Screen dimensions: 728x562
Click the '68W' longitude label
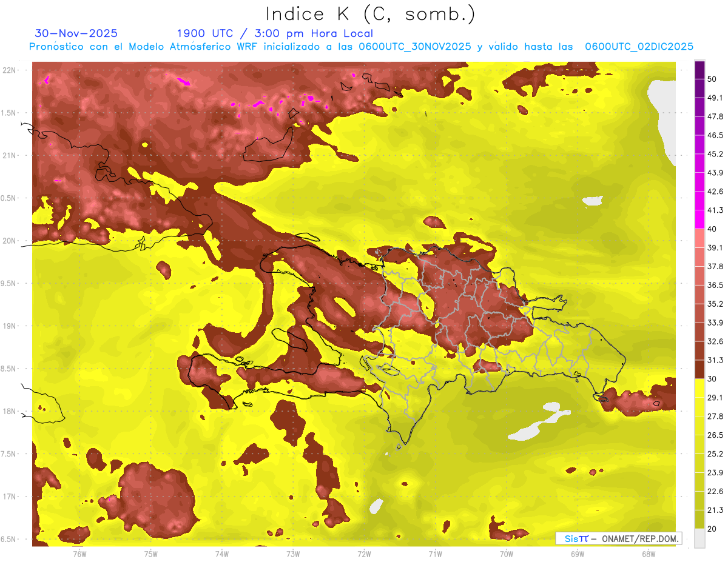649,554
